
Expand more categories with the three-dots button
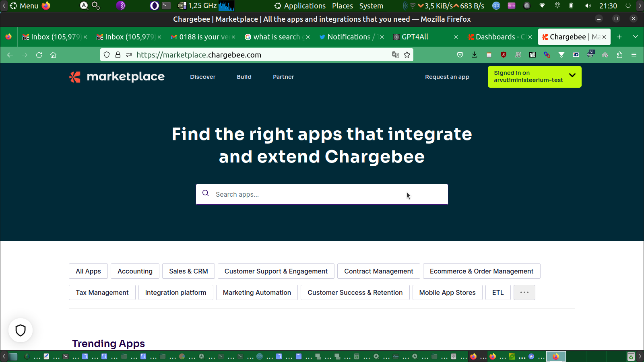pos(524,292)
